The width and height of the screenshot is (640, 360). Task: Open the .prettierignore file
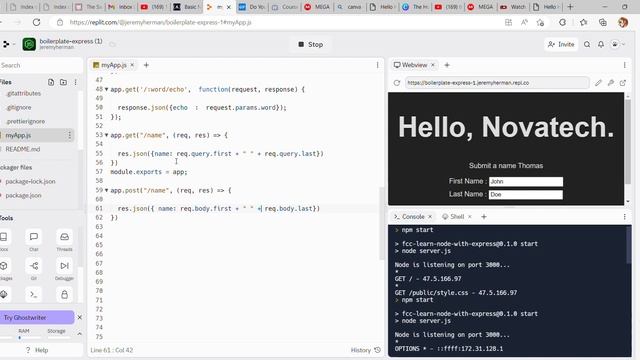[26, 121]
